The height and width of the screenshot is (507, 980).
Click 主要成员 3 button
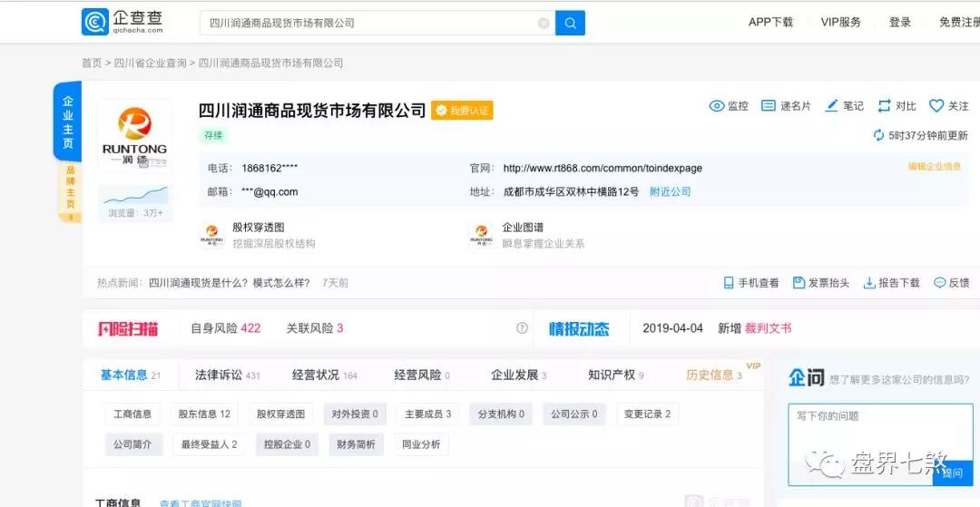pyautogui.click(x=427, y=414)
